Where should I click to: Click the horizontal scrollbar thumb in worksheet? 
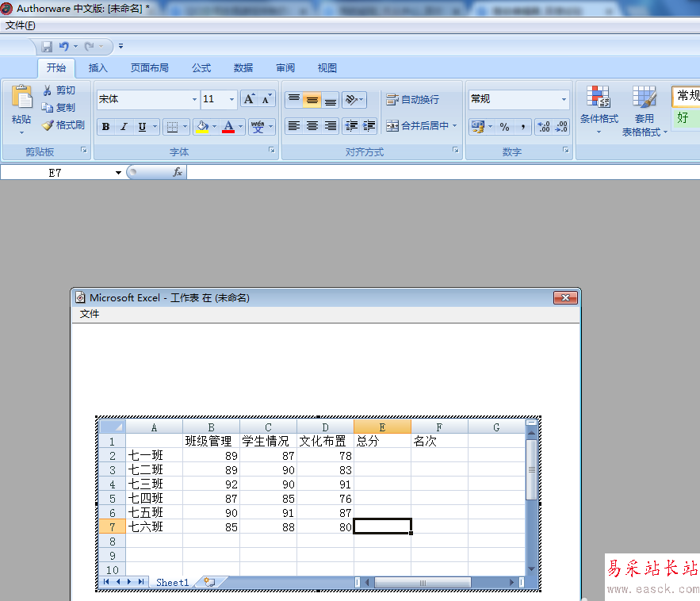[423, 582]
